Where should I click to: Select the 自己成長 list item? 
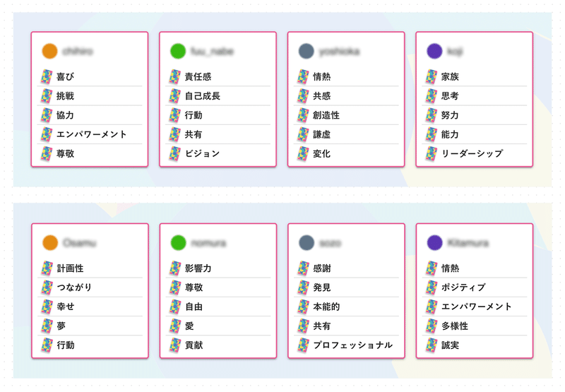(218, 96)
